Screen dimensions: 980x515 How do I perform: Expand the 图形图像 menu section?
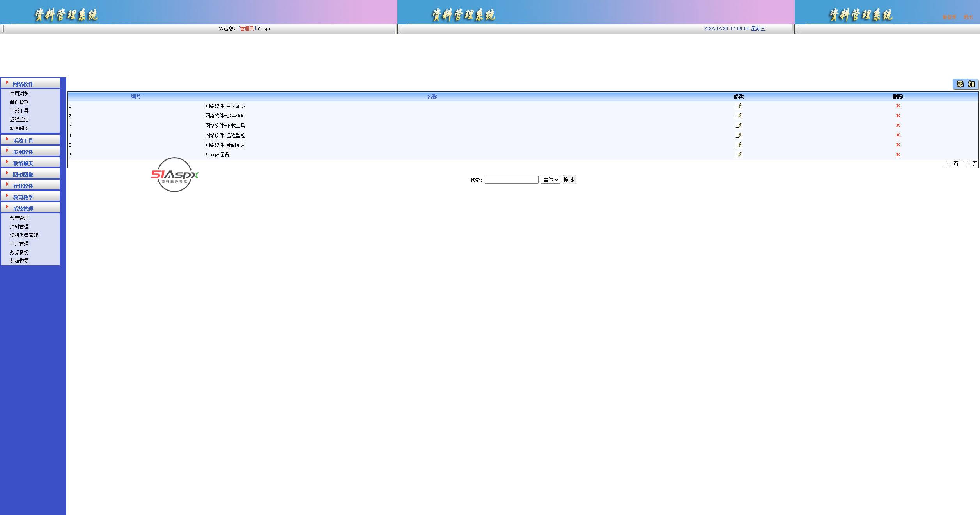[x=23, y=175]
